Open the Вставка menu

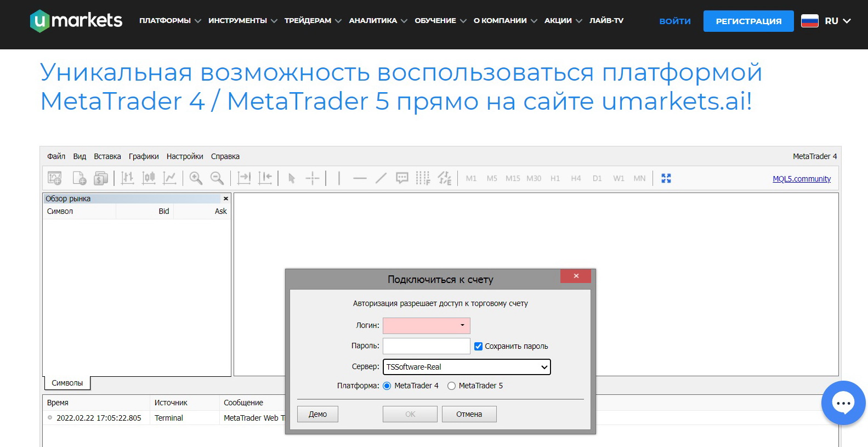(107, 156)
